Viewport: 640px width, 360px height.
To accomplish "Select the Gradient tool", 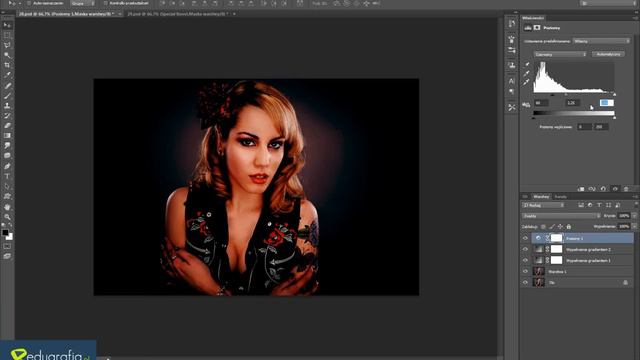I will coord(7,136).
